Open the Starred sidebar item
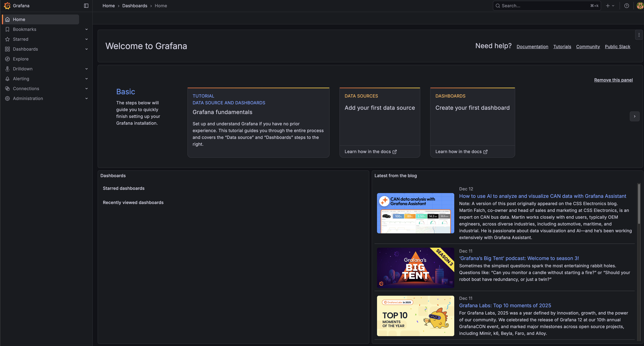644x346 pixels. point(21,39)
